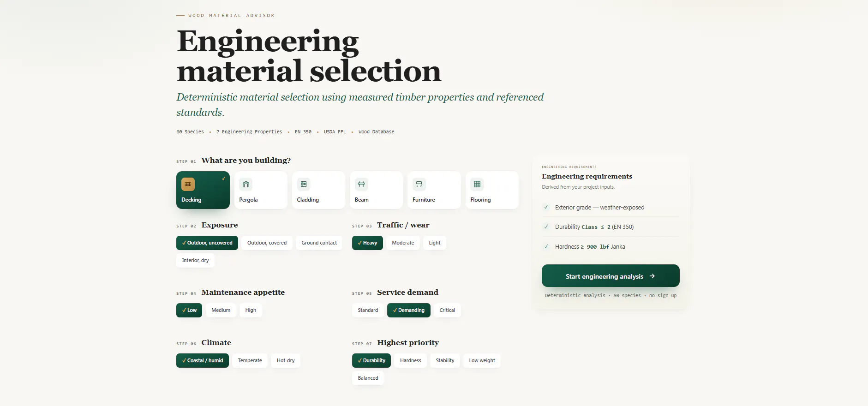
Task: Choose Furniture as the project type
Action: [434, 190]
